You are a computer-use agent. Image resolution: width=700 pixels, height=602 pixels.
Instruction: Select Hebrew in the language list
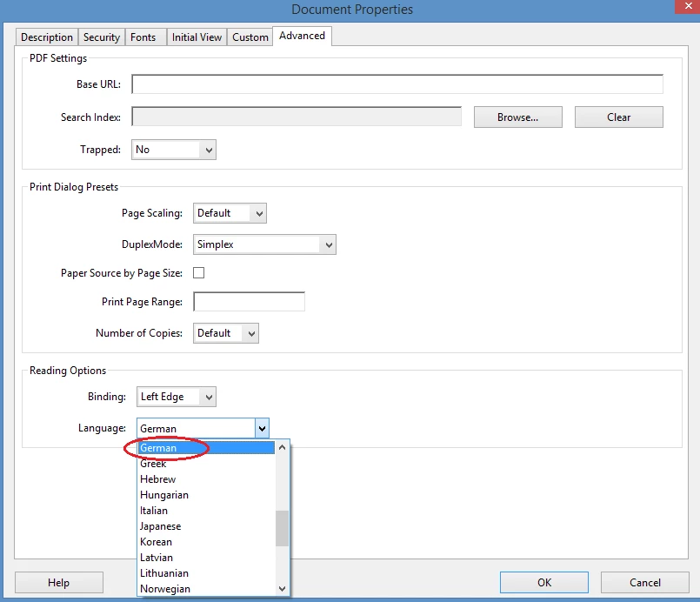(x=206, y=479)
